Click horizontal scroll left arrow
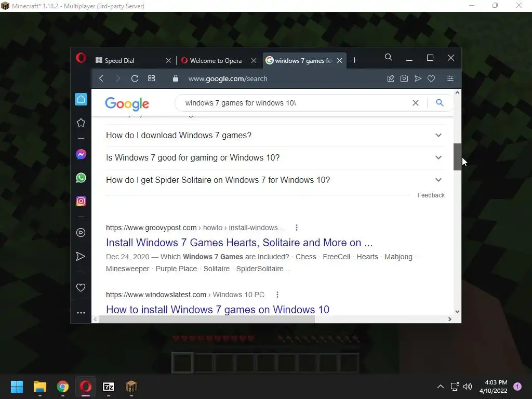Image resolution: width=532 pixels, height=399 pixels. pos(96,320)
